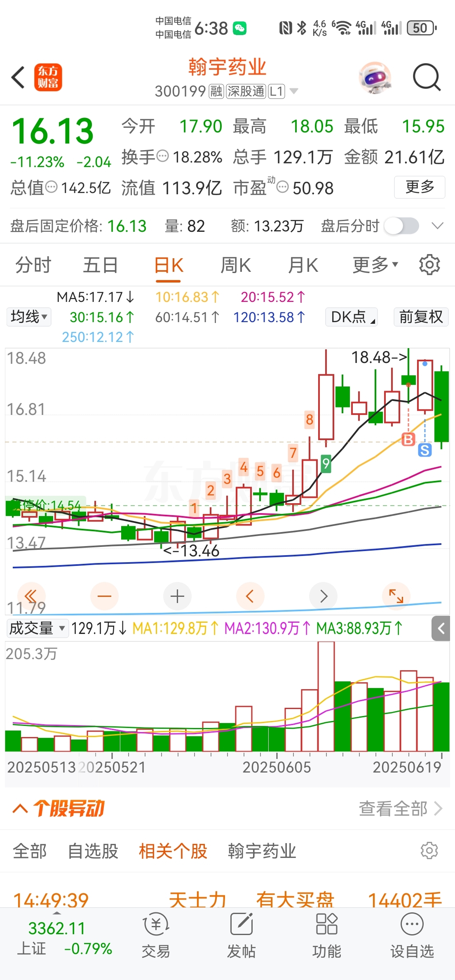Open the Eastmoney app logo

pos(48,77)
